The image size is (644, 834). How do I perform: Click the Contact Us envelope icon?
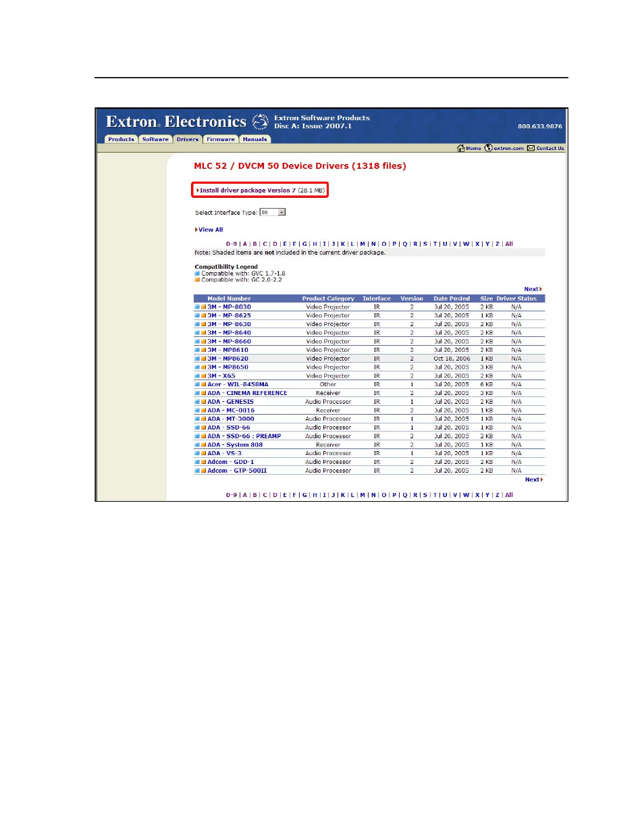531,148
